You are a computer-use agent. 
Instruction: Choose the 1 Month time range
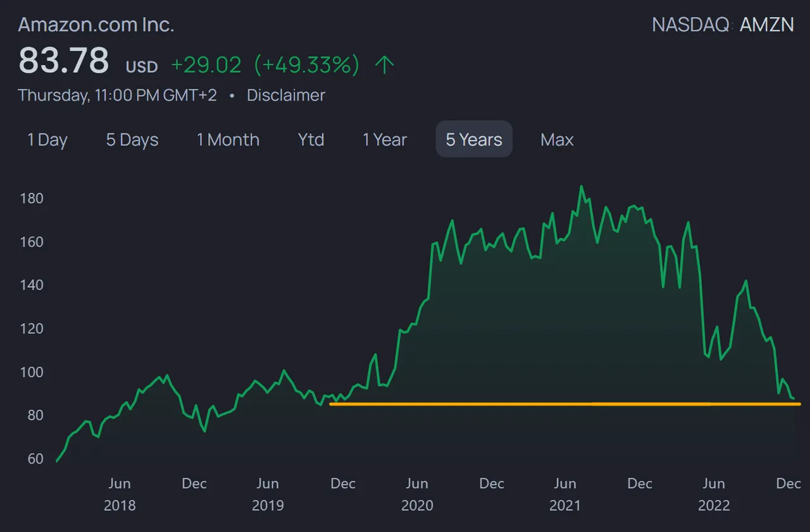(x=228, y=139)
